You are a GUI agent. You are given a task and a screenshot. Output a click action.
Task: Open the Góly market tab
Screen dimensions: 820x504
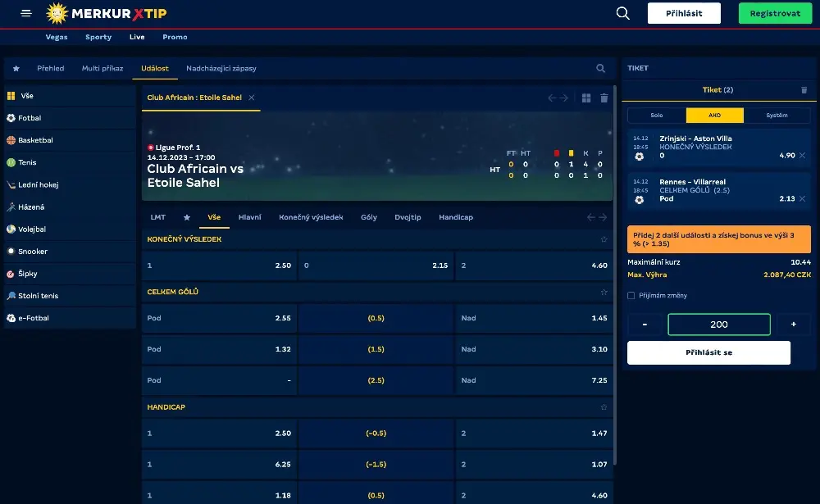[x=369, y=217]
